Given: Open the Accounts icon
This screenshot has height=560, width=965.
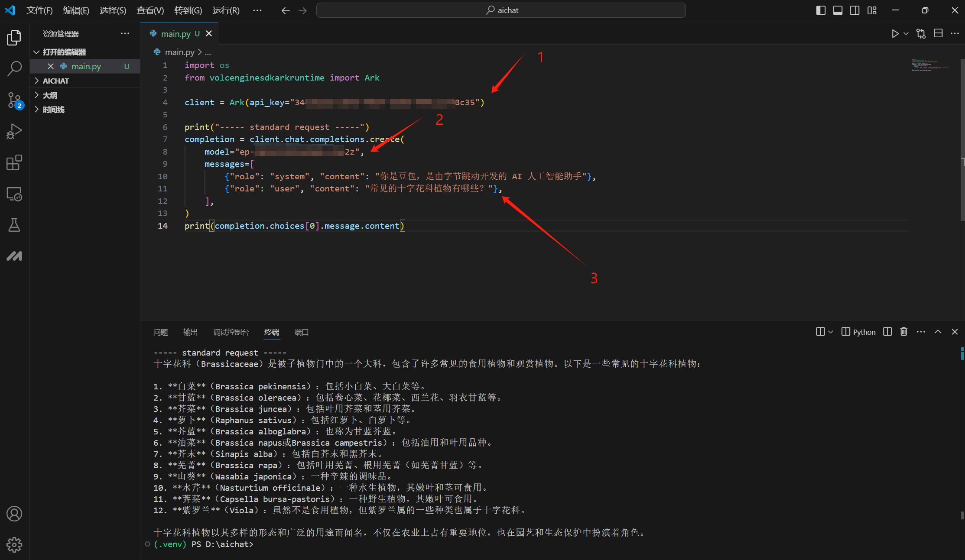Looking at the screenshot, I should [14, 514].
